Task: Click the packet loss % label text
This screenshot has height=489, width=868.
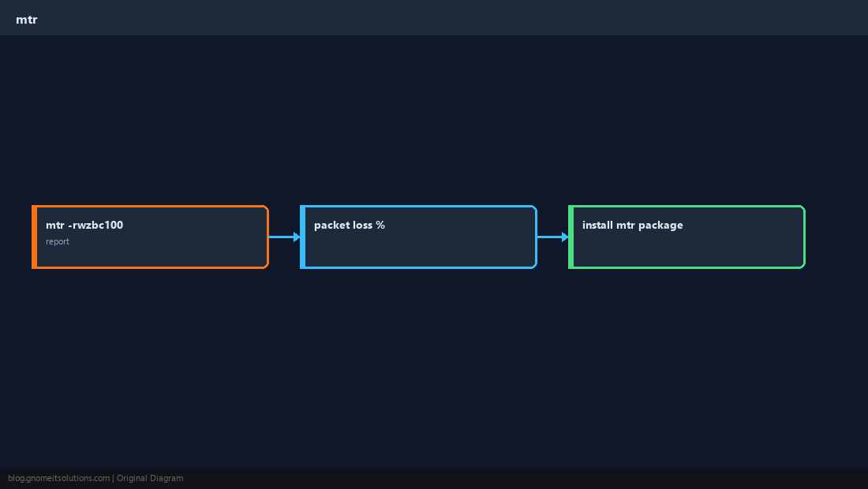Action: click(350, 225)
